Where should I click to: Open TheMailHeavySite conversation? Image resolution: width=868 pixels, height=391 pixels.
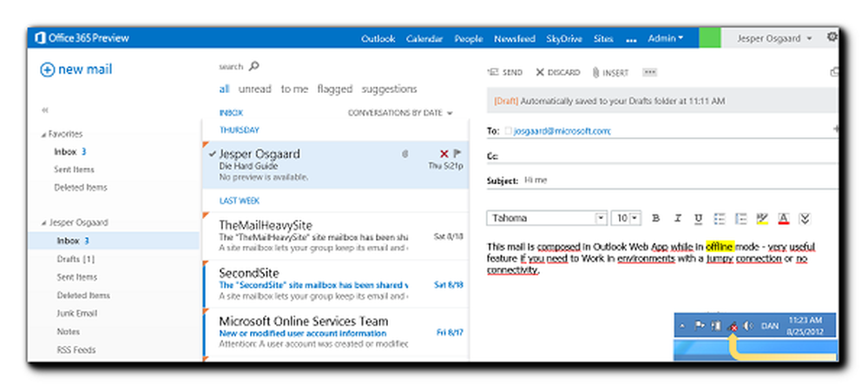tap(335, 236)
